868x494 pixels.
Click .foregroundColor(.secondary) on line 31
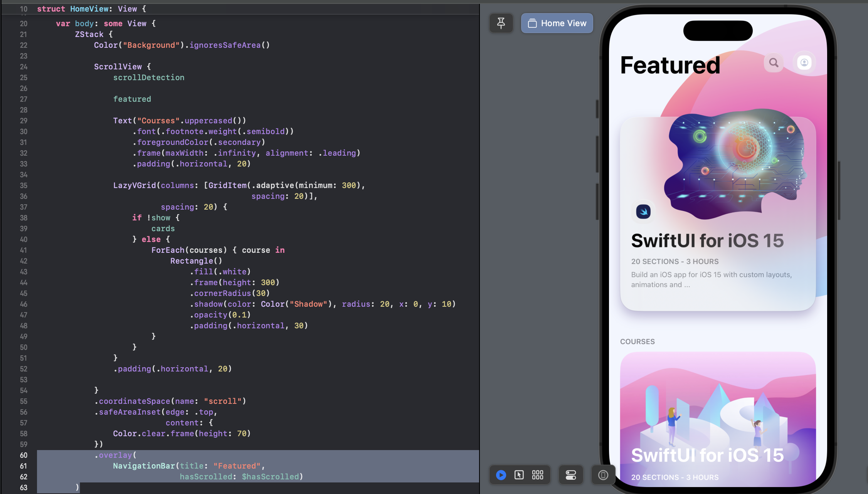tap(199, 142)
